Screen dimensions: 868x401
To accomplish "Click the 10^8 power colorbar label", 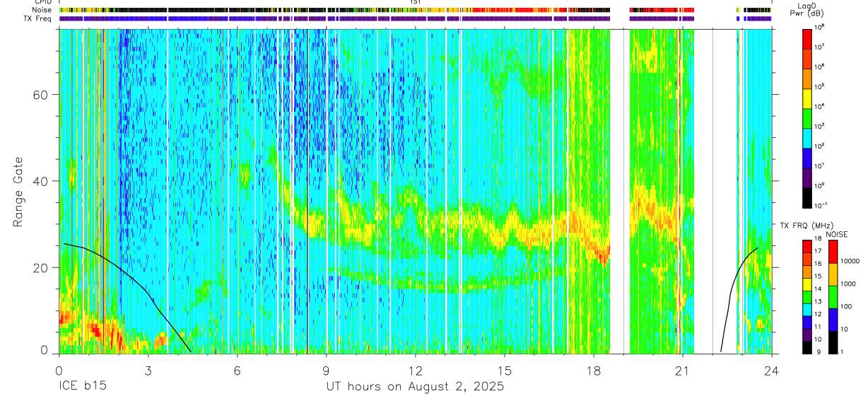I will [x=820, y=26].
